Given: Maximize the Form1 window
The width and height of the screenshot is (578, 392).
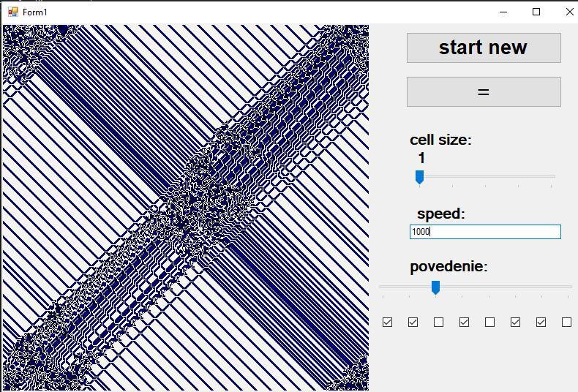Looking at the screenshot, I should [x=536, y=12].
